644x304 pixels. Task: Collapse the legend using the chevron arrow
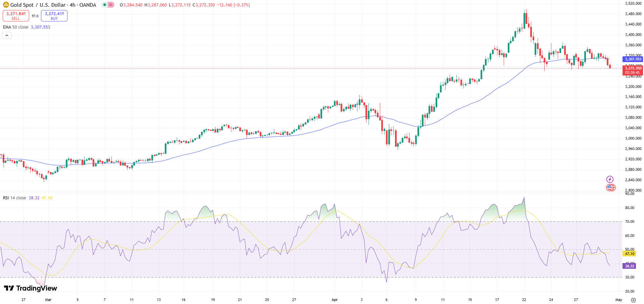(6, 35)
